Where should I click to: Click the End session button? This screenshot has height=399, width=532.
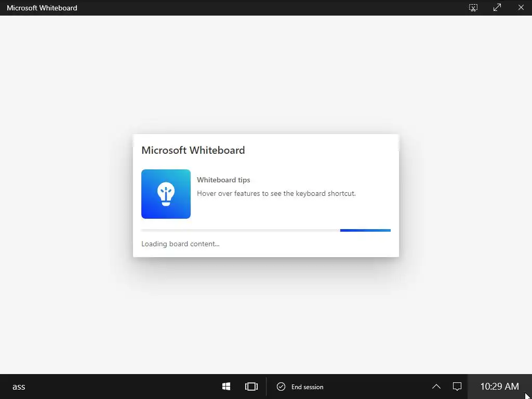pyautogui.click(x=300, y=387)
